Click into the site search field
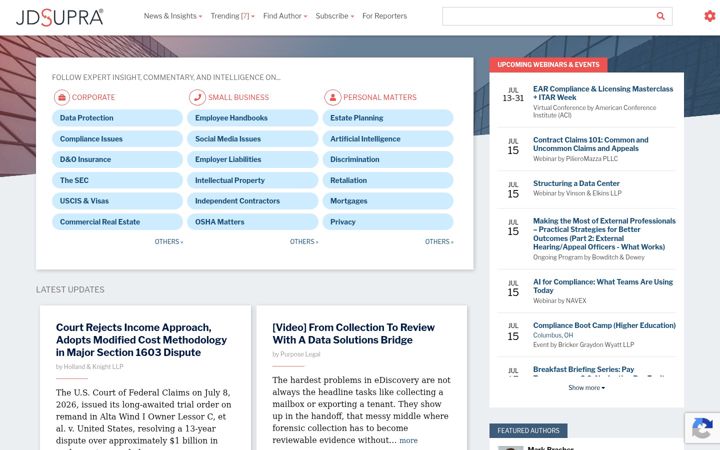 coord(548,16)
